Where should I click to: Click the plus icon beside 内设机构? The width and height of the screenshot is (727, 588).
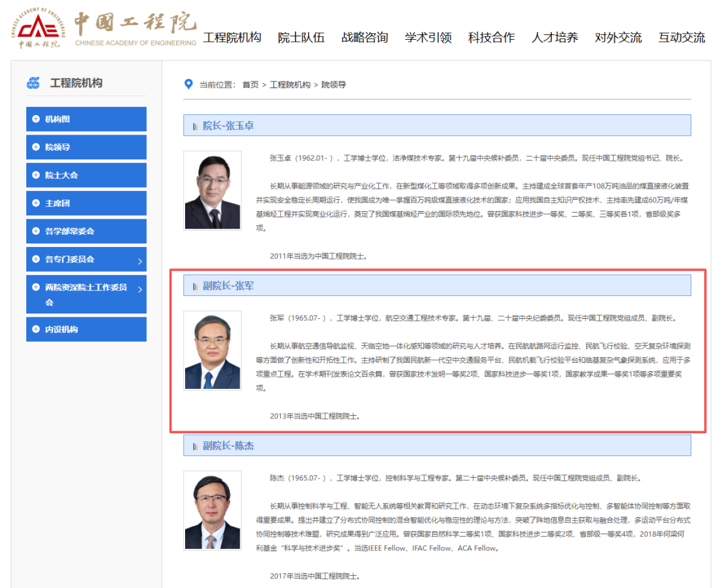[x=36, y=329]
